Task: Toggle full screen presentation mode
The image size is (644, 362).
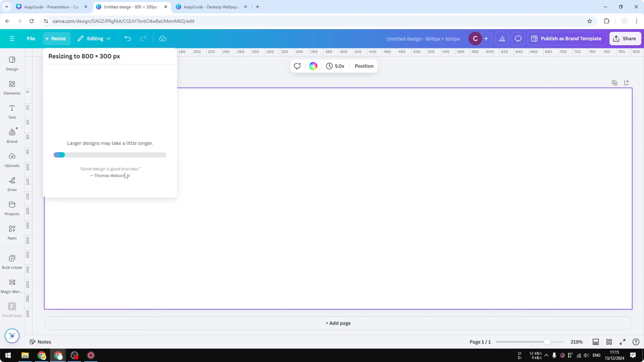Action: point(622,342)
